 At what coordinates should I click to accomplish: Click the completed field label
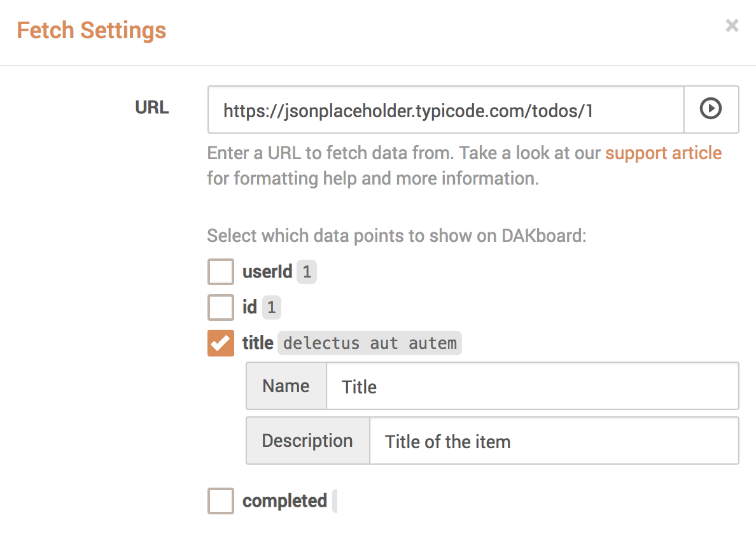point(283,501)
